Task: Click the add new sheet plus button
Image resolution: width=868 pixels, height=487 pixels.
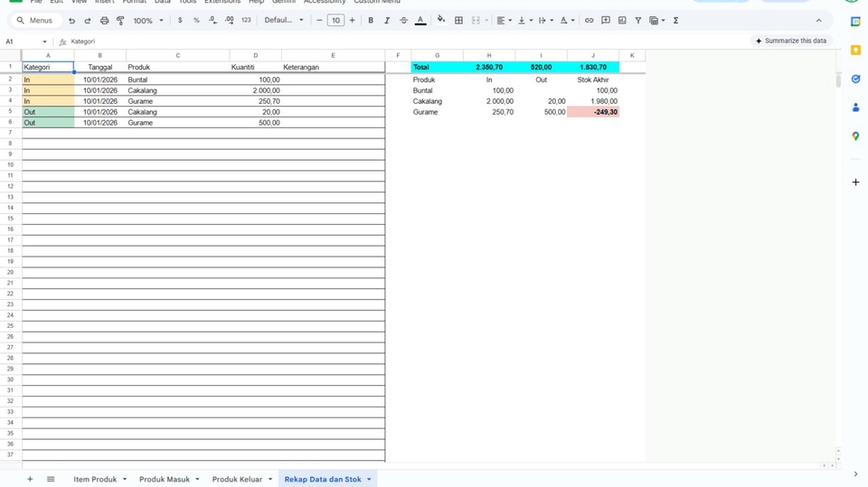Action: (x=30, y=480)
